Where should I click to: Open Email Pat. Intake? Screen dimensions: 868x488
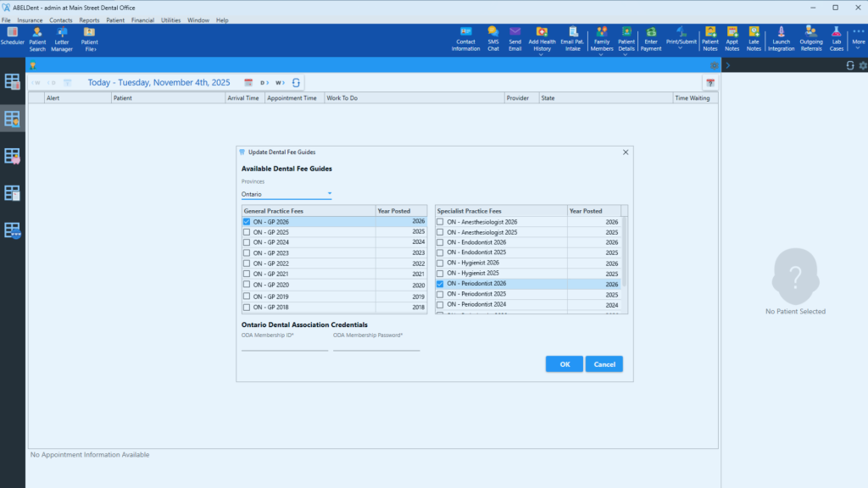coord(572,39)
